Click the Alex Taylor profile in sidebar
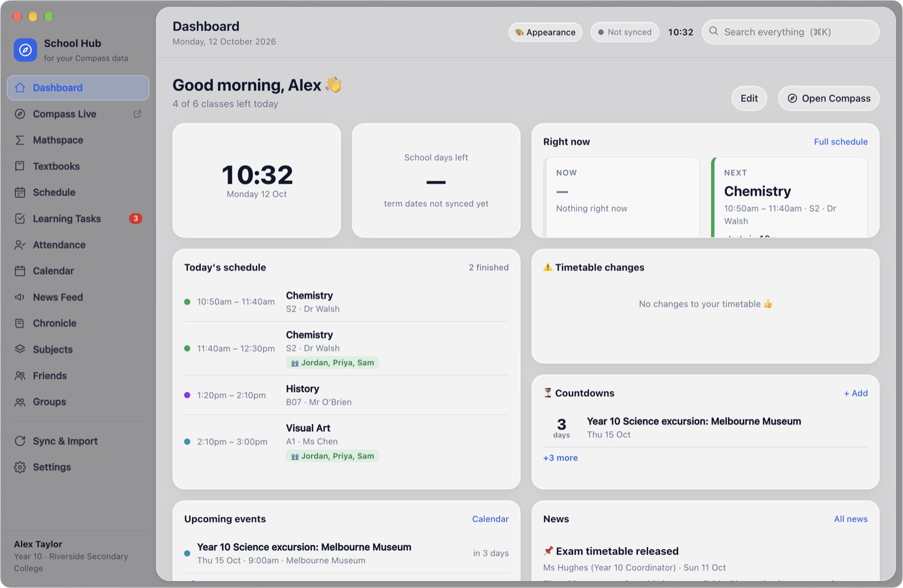This screenshot has width=903, height=588. [78, 556]
